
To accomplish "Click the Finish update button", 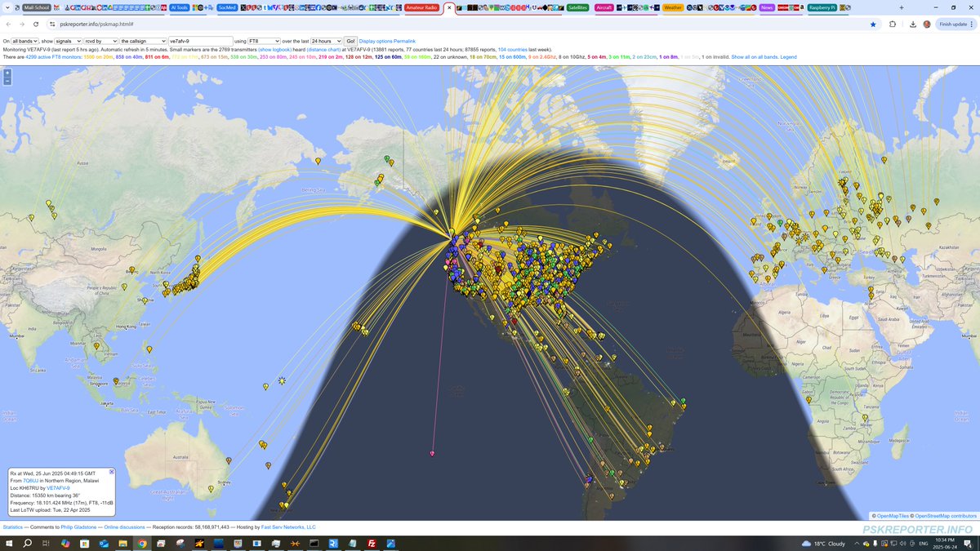I will pos(956,24).
